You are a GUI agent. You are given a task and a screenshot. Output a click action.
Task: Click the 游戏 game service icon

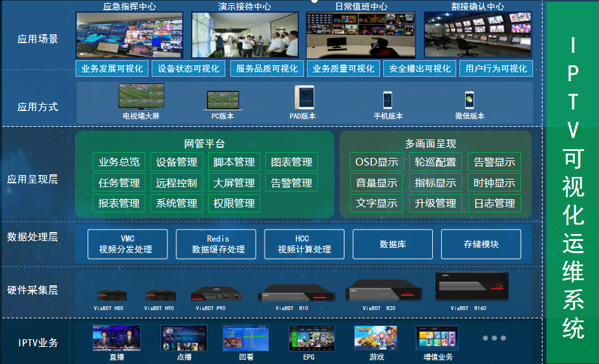click(x=376, y=338)
